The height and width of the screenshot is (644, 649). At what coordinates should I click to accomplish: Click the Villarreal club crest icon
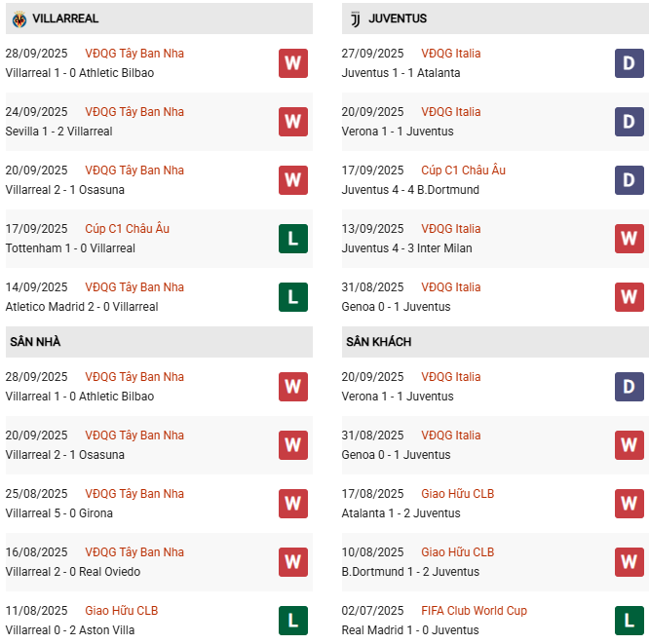tap(19, 19)
